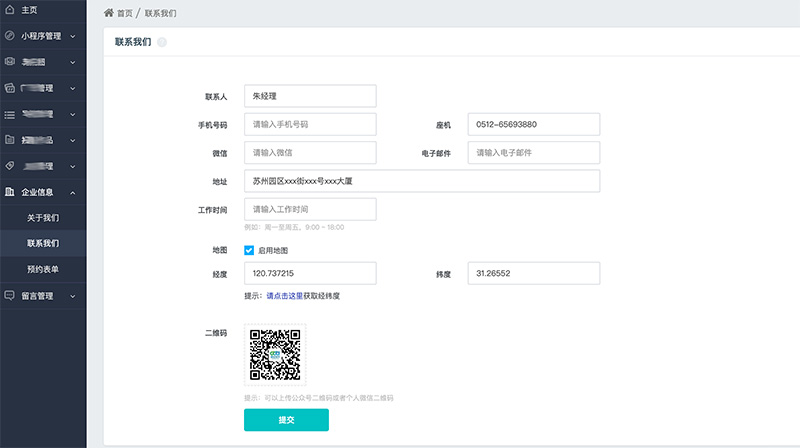Click into the 电子邮件 input field

point(533,153)
